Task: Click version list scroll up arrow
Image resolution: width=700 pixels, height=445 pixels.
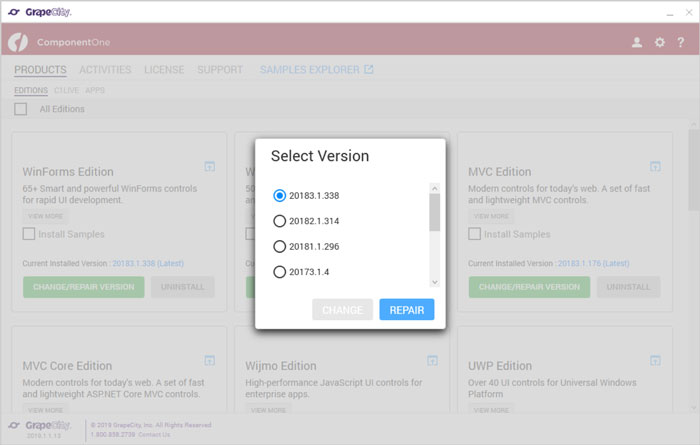Action: pos(435,188)
